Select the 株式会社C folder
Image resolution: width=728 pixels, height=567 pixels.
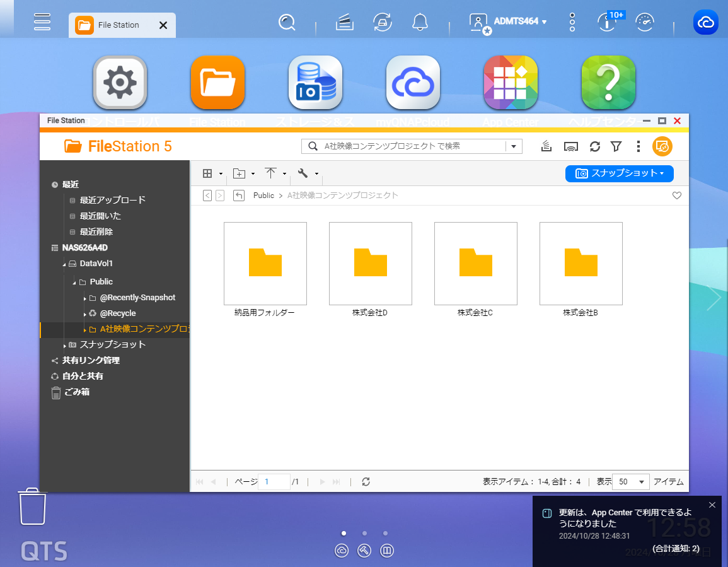476,264
